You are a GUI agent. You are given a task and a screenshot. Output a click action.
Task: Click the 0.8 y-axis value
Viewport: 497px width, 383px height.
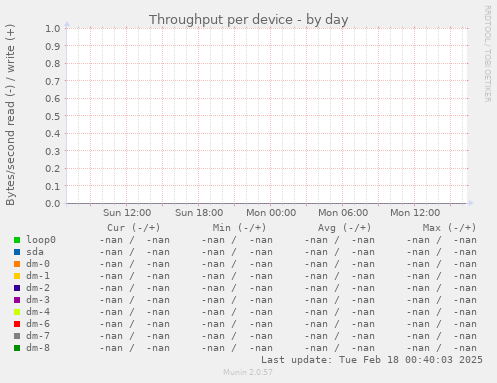click(x=53, y=63)
